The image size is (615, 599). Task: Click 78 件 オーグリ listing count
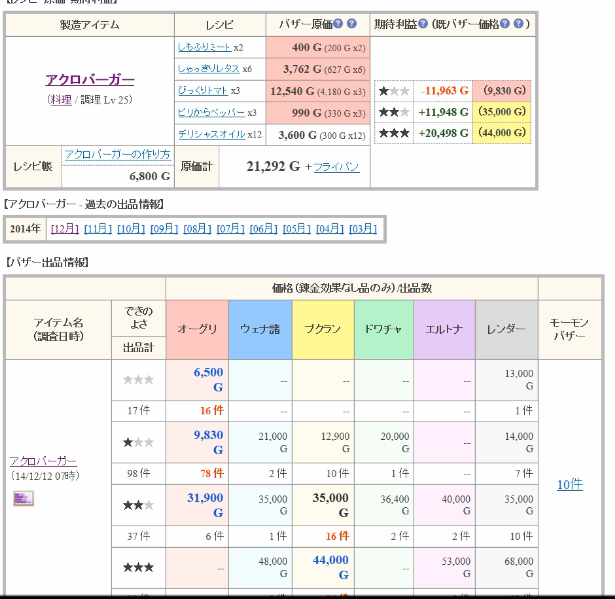click(212, 473)
